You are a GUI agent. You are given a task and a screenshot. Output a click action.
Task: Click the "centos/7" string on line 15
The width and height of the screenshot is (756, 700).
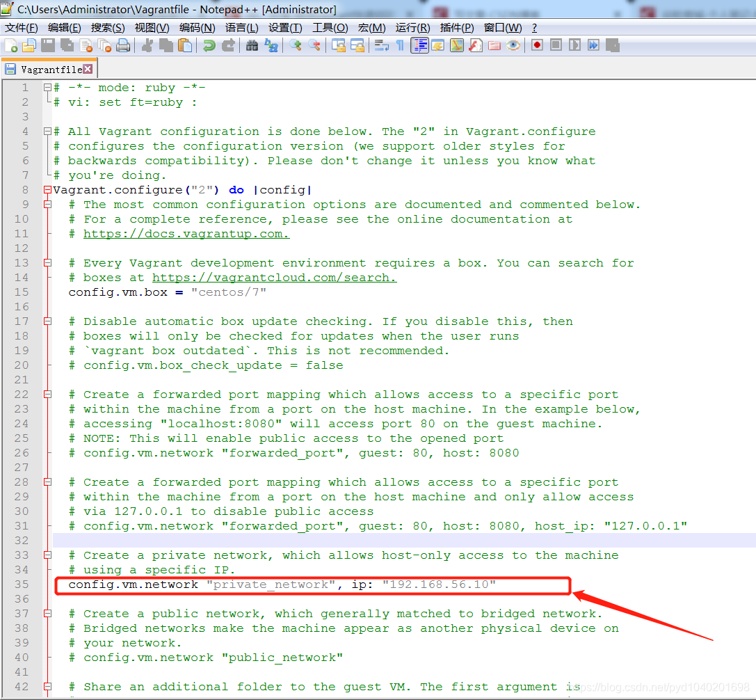[229, 292]
